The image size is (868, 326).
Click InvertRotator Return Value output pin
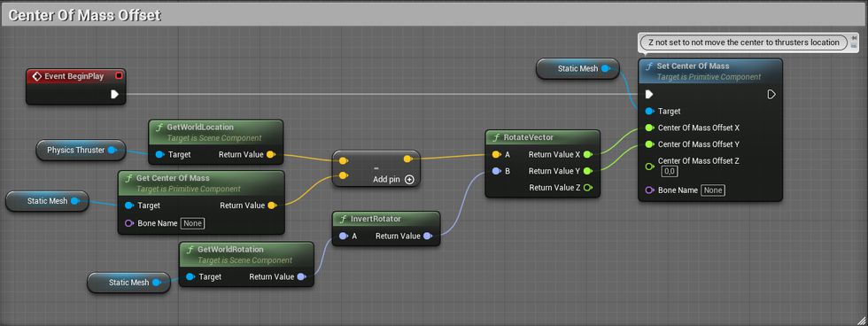(x=427, y=237)
